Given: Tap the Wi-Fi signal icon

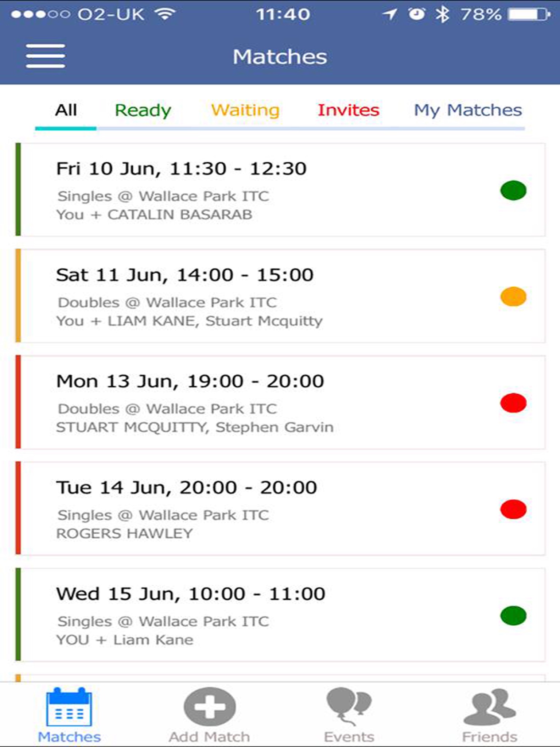Looking at the screenshot, I should pos(165,15).
